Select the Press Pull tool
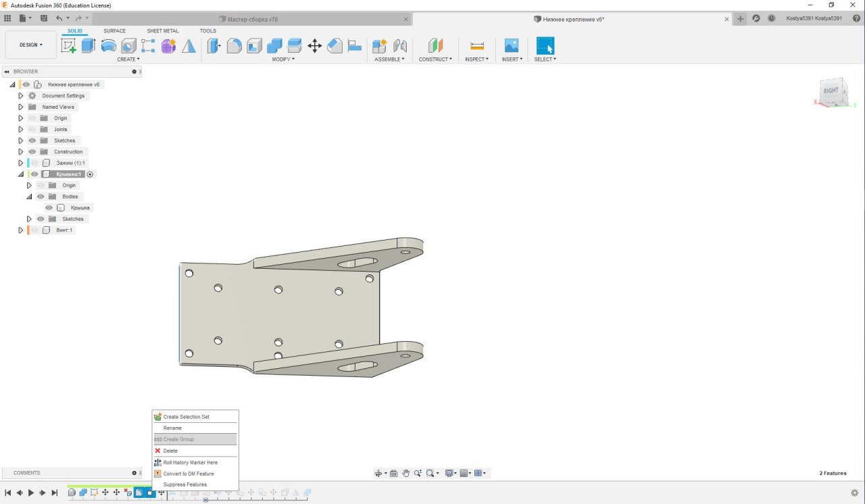865x504 pixels. click(x=214, y=46)
